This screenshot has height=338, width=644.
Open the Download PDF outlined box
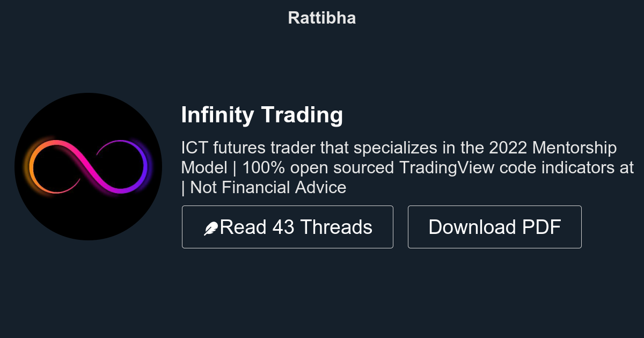click(494, 226)
